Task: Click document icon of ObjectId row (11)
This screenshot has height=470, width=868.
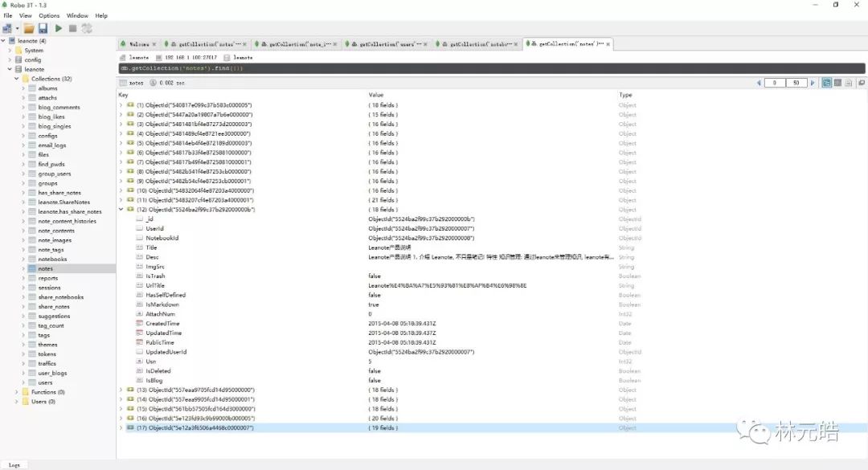Action: (131, 200)
